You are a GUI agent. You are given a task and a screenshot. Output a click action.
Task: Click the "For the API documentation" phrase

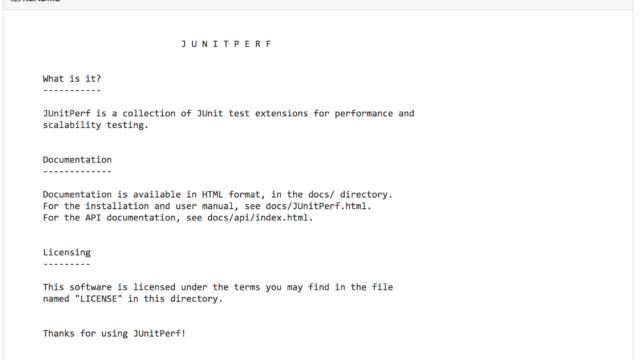click(111, 218)
